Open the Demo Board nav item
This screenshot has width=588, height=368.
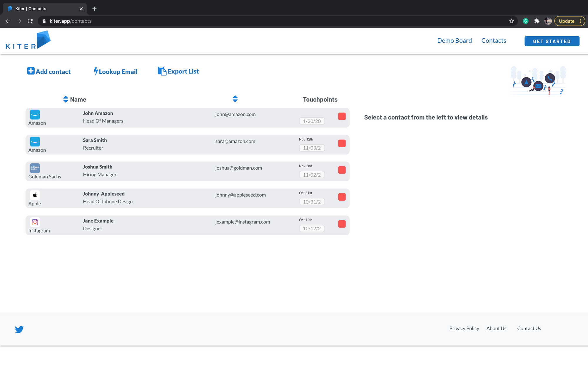(x=454, y=41)
